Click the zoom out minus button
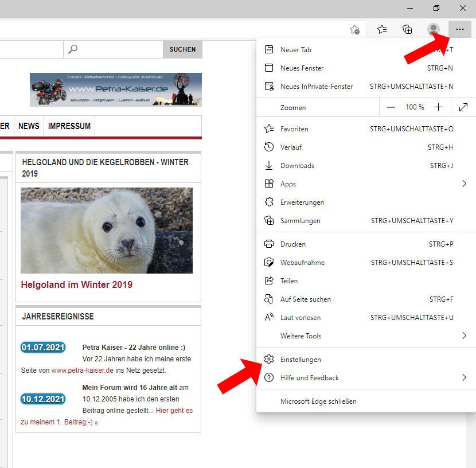476x468 pixels. [x=391, y=107]
